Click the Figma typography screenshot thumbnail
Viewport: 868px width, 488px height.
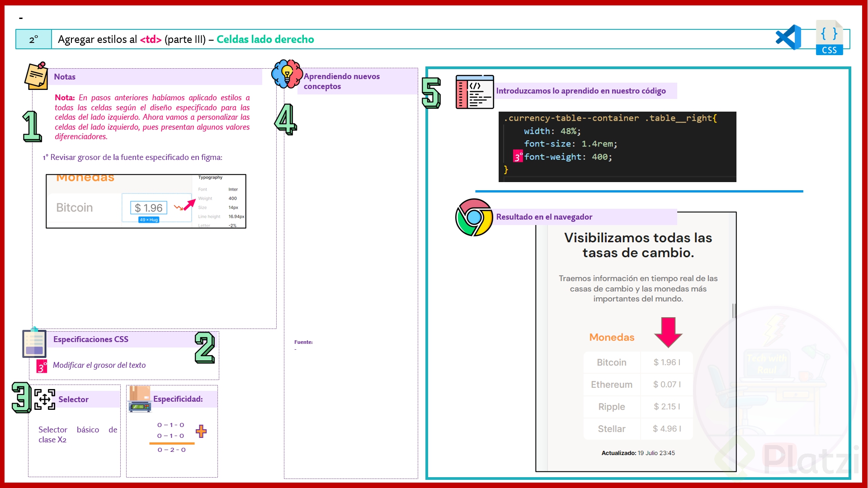click(x=146, y=202)
